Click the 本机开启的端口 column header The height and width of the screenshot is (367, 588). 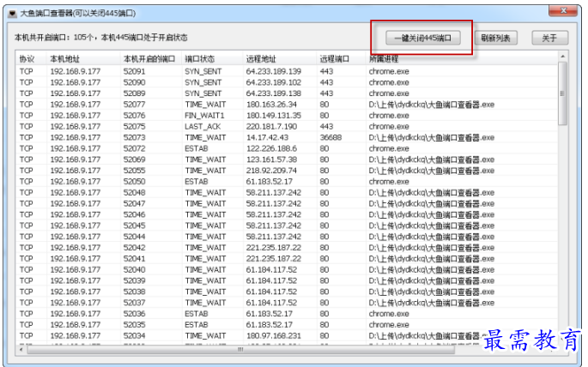[x=148, y=59]
